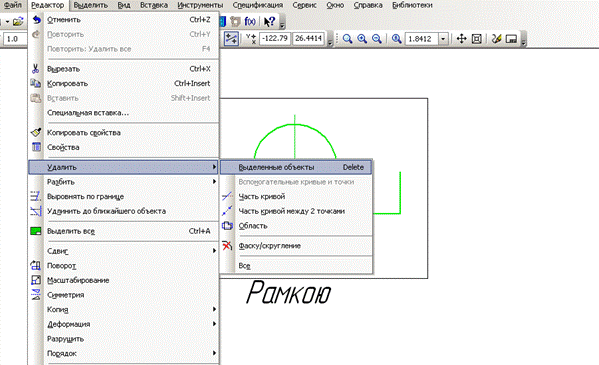Open the Вид menu
599x365 pixels.
point(124,5)
